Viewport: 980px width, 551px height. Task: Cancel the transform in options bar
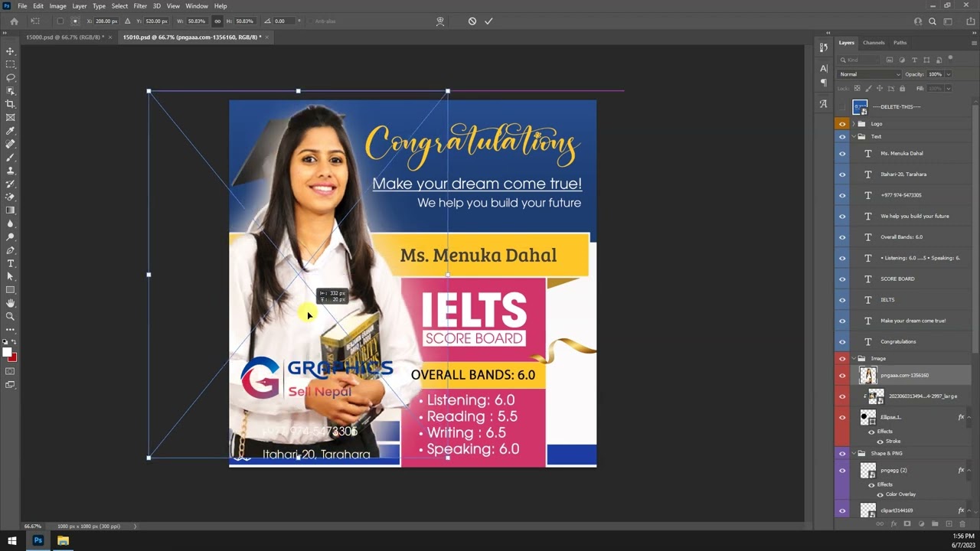pyautogui.click(x=472, y=21)
